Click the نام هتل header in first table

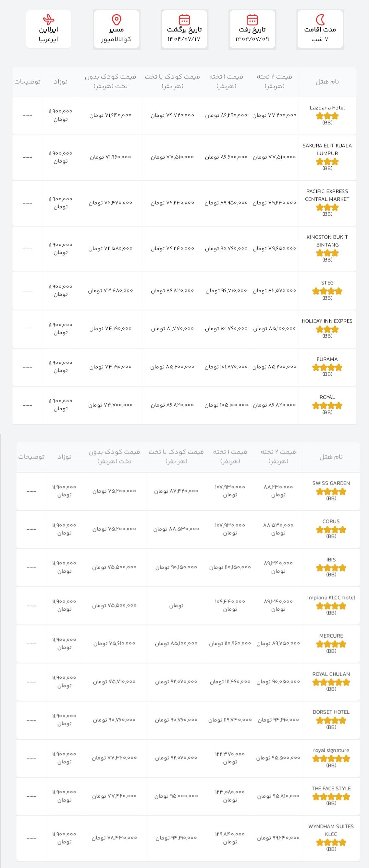coord(327,82)
